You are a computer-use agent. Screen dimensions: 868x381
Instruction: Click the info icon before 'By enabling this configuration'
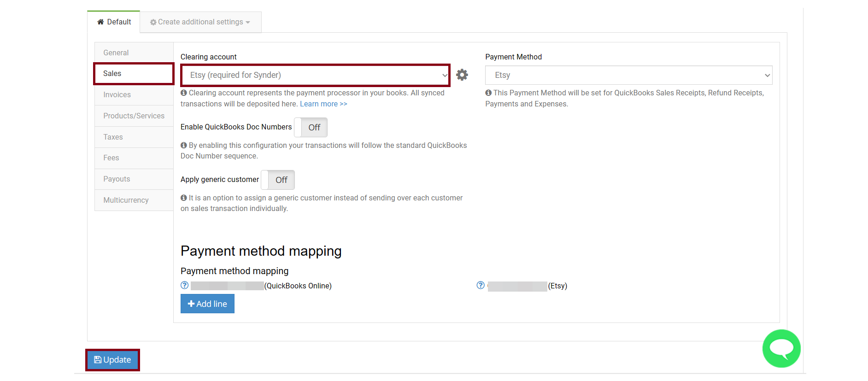(x=184, y=146)
